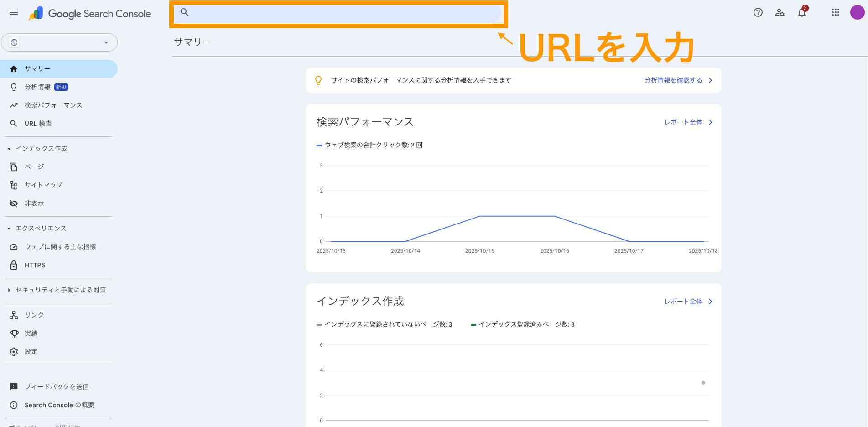Open リンク in the sidebar

click(59, 315)
